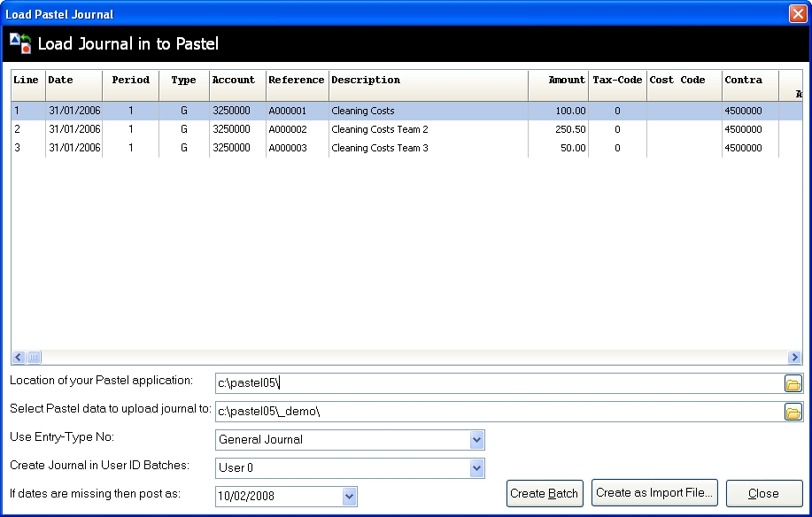The image size is (812, 517).
Task: Click the Reference column header
Action: pyautogui.click(x=298, y=85)
